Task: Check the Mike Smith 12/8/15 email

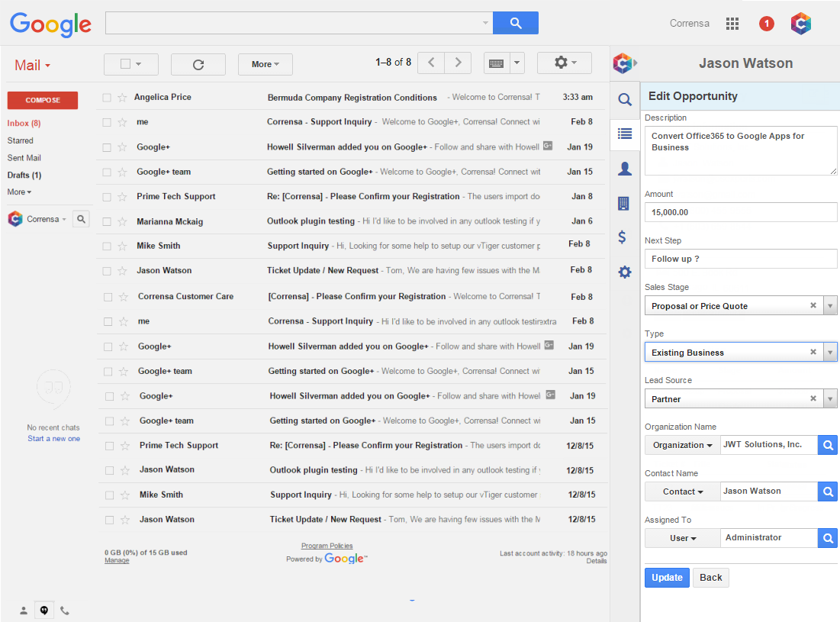Action: tap(109, 495)
